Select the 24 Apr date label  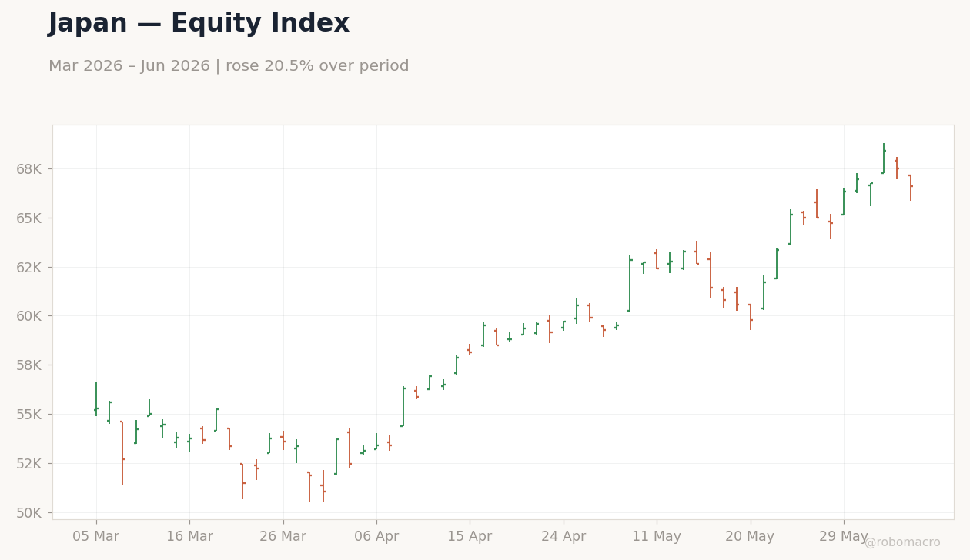point(564,537)
